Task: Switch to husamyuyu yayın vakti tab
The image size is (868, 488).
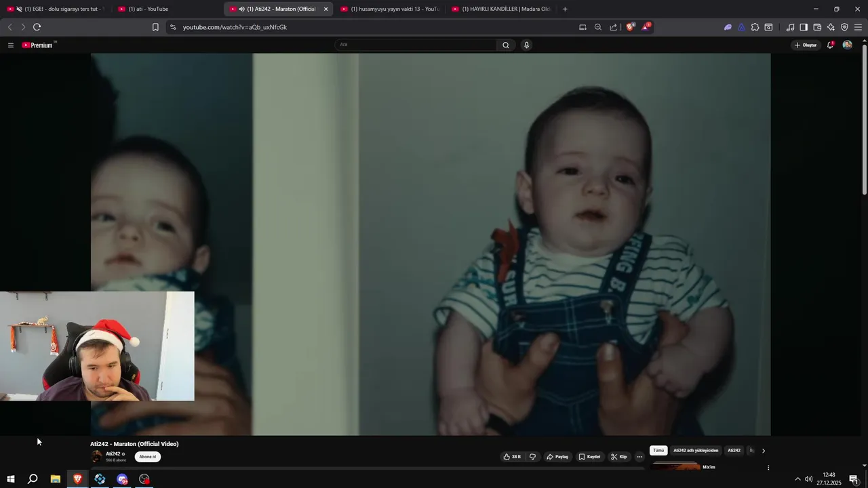Action: [x=390, y=9]
